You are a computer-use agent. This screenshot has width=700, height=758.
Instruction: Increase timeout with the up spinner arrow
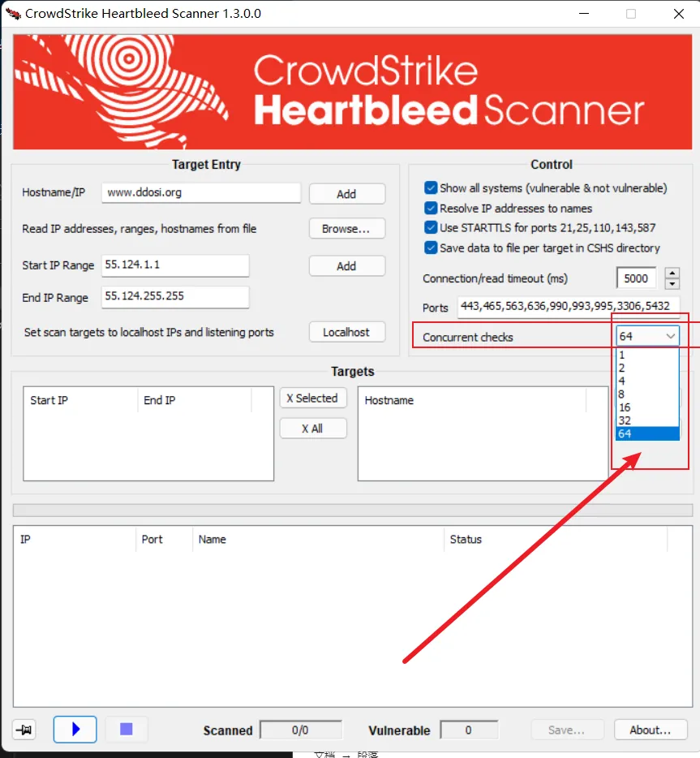tap(672, 273)
